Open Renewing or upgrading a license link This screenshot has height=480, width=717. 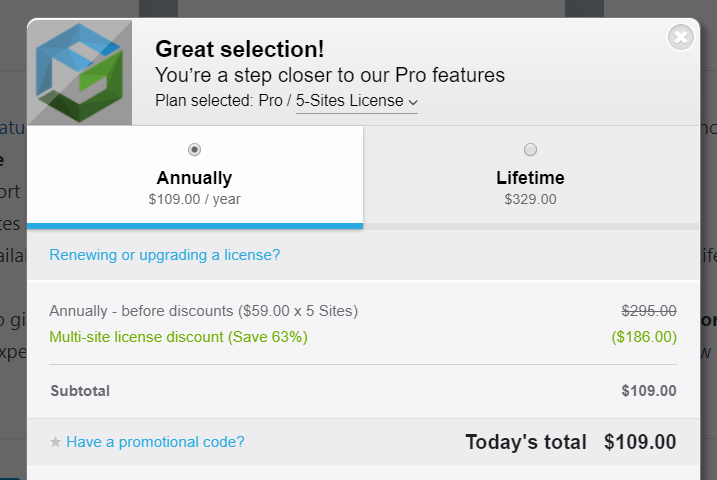[x=165, y=255]
